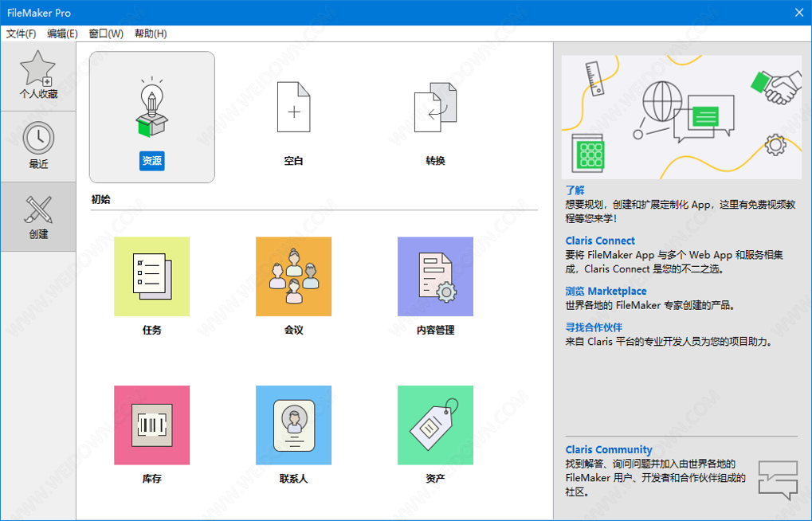The width and height of the screenshot is (812, 521).
Task: Close the FileMaker Pro window
Action: point(799,13)
